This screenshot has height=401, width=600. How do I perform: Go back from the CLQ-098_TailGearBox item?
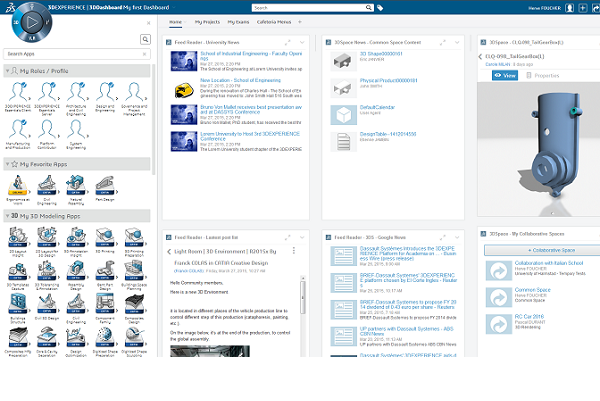tap(481, 56)
